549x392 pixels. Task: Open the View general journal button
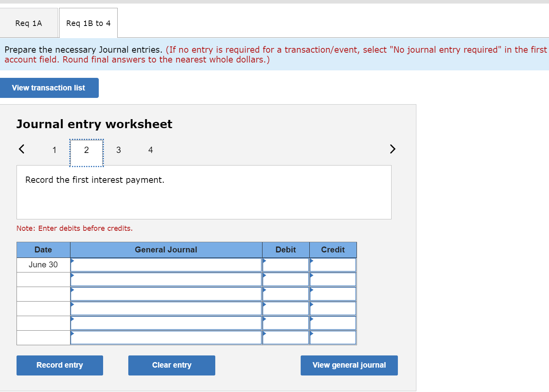pyautogui.click(x=349, y=365)
